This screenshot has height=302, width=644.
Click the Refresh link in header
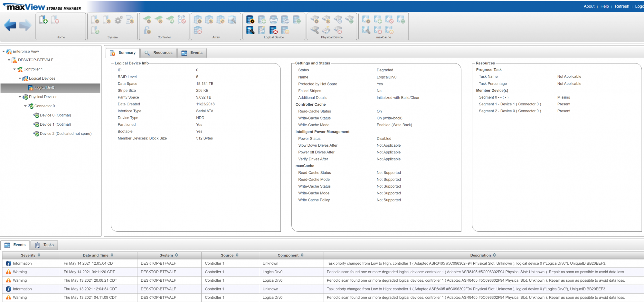pyautogui.click(x=621, y=6)
